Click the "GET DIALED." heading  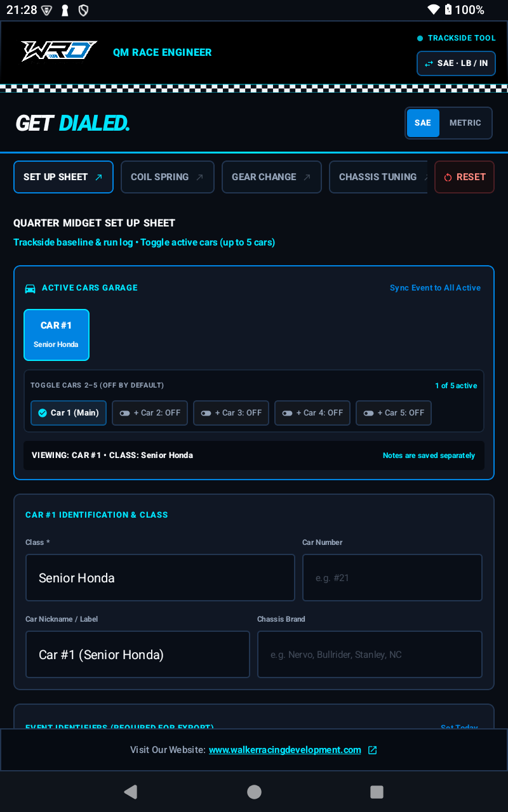72,123
